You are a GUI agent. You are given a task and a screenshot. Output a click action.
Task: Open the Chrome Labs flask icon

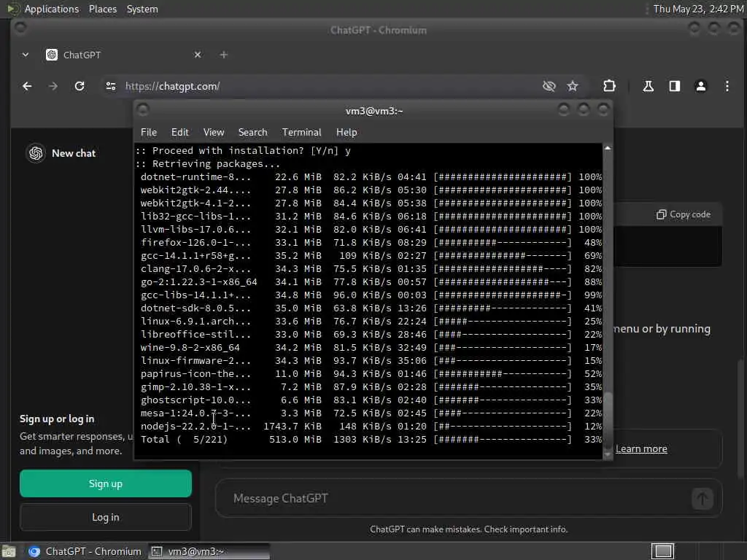point(648,86)
